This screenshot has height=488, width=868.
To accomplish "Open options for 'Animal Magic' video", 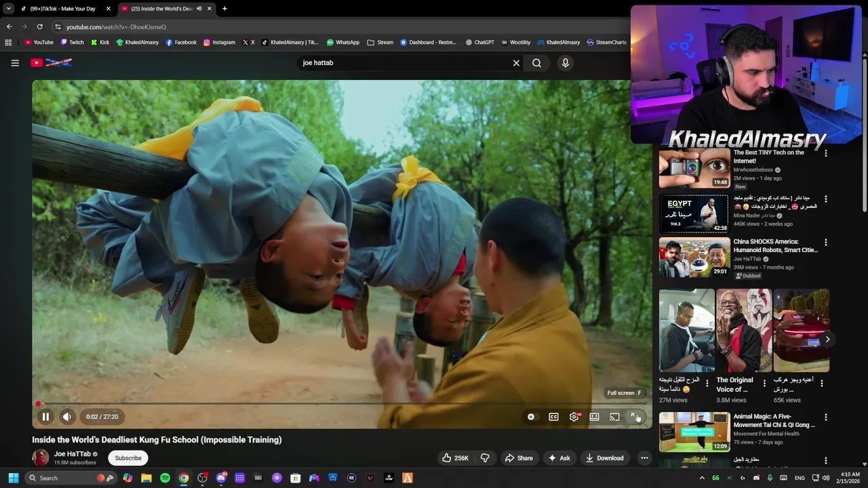I will pyautogui.click(x=825, y=418).
